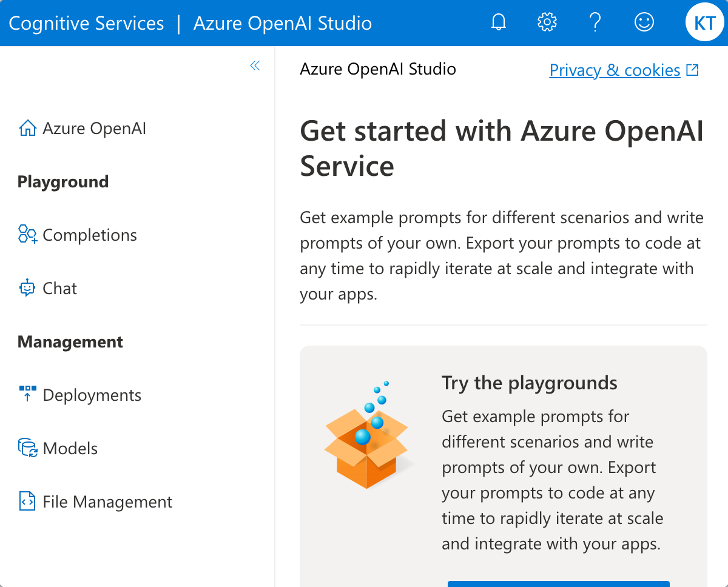728x587 pixels.
Task: Open the Completions playground entry
Action: 89,235
